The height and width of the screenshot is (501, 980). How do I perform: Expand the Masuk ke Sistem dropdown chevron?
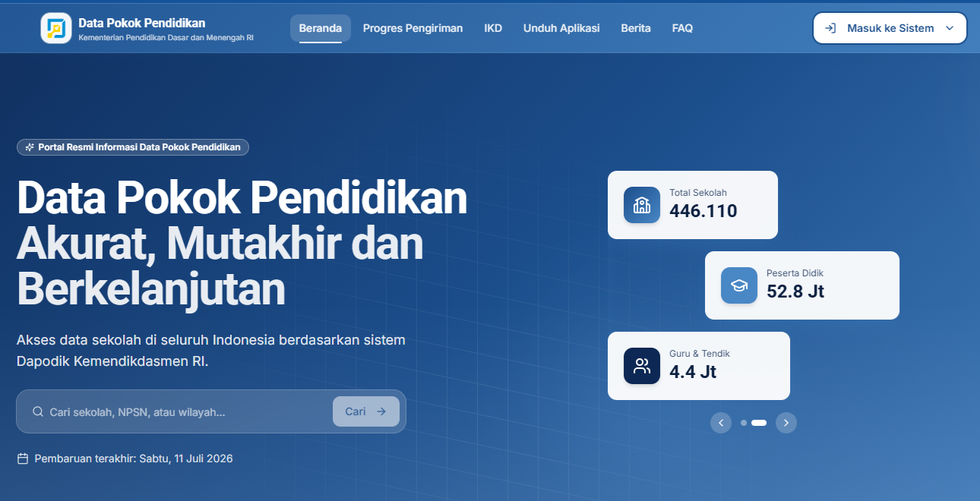[950, 28]
